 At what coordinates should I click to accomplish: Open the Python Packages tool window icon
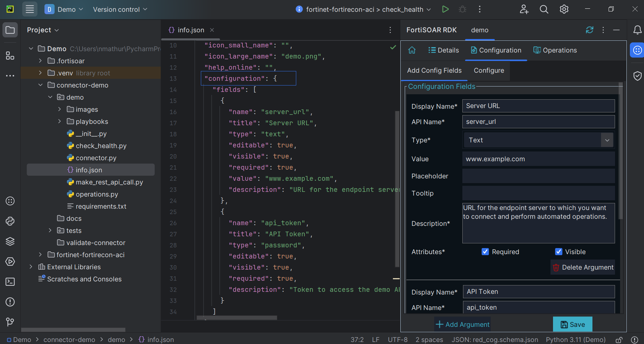click(10, 241)
